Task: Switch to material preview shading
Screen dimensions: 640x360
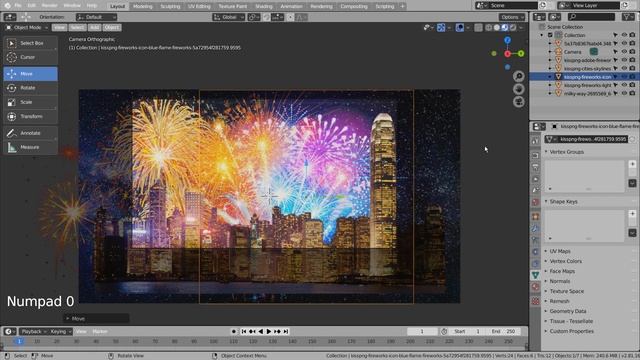Action: 505,28
